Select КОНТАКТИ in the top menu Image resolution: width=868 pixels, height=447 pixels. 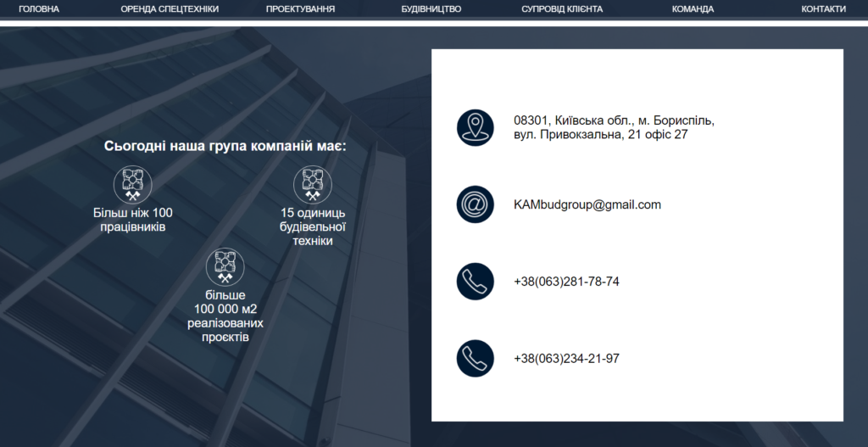823,9
